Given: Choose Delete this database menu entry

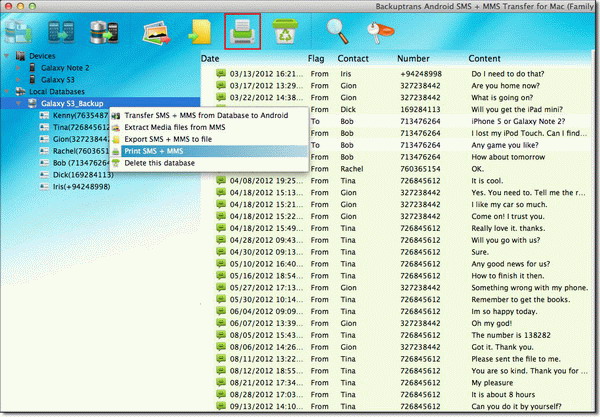Looking at the screenshot, I should pos(160,163).
